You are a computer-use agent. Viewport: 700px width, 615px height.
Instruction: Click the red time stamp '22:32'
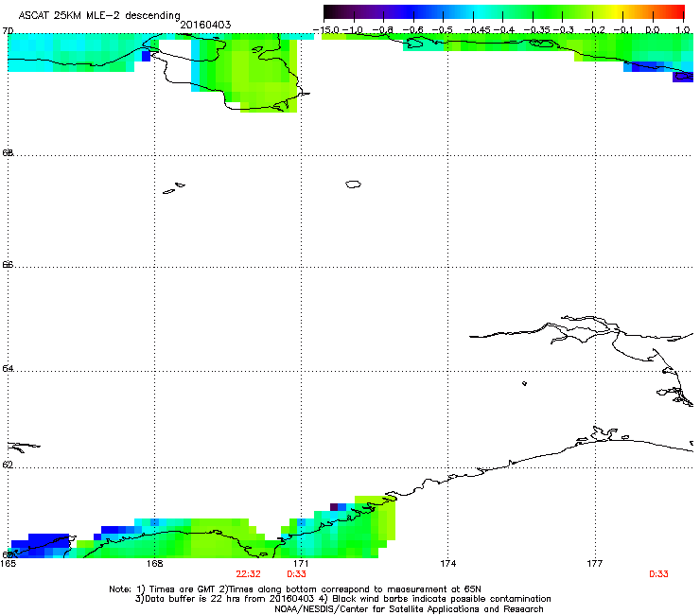click(248, 574)
